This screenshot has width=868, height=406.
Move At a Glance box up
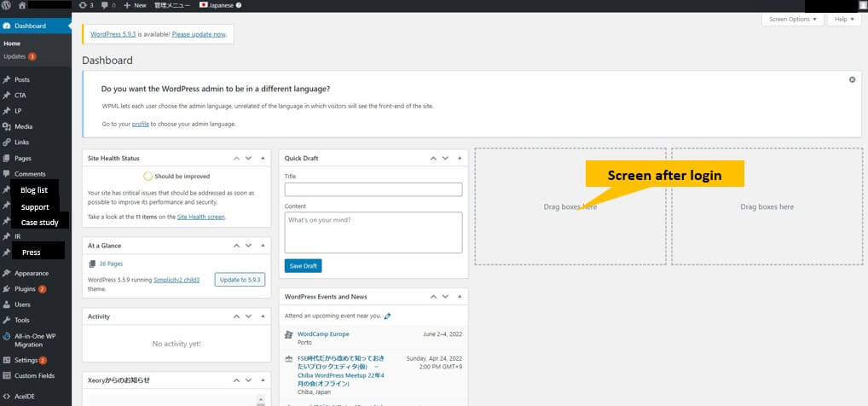point(236,246)
